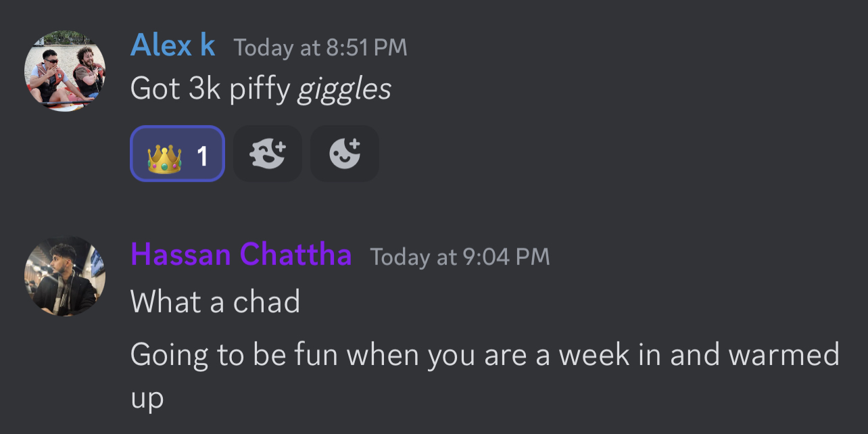Click the "Going to be fun" message
868x434 pixels.
tap(484, 354)
